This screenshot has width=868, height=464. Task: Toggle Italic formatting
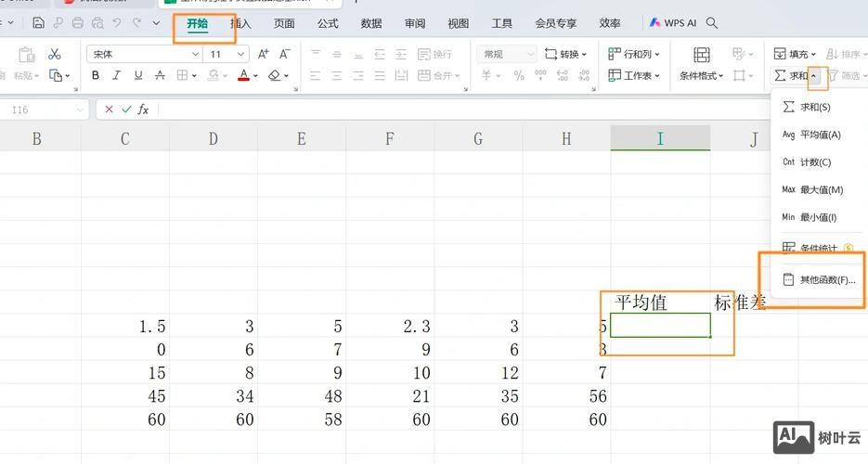tap(116, 75)
